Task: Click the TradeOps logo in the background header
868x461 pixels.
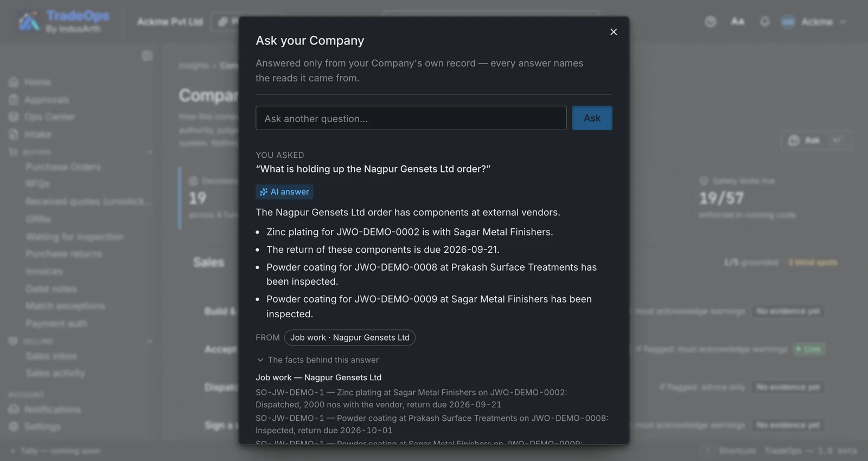Action: (64, 22)
